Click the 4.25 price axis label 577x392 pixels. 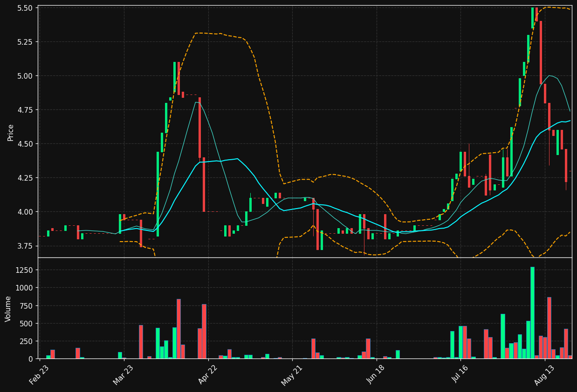click(25, 178)
